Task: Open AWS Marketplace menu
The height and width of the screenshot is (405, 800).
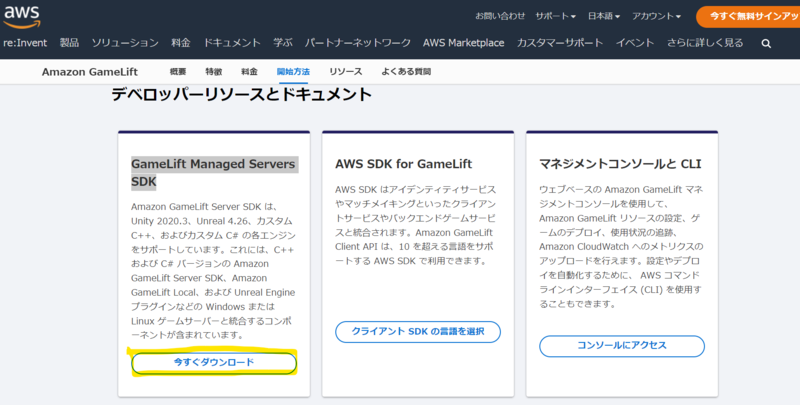Action: click(463, 43)
